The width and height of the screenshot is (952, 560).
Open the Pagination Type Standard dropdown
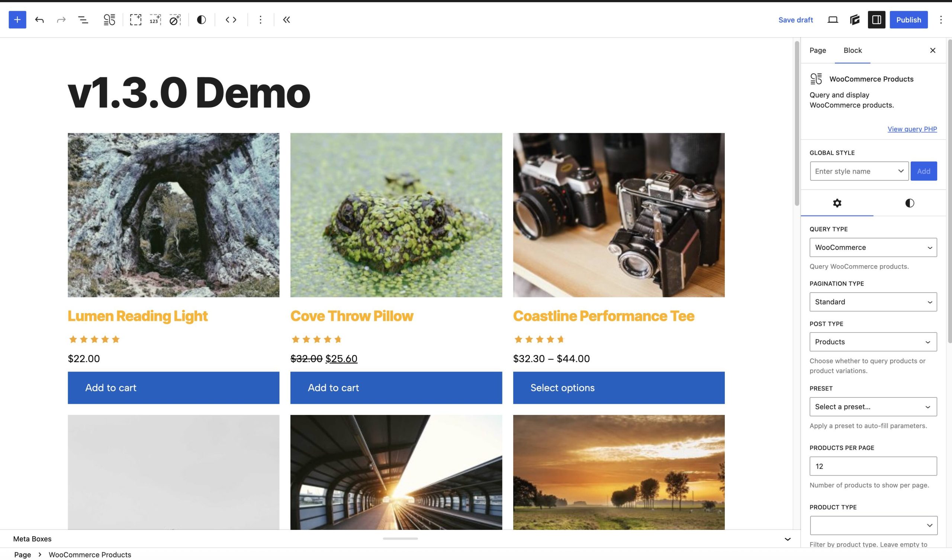873,302
